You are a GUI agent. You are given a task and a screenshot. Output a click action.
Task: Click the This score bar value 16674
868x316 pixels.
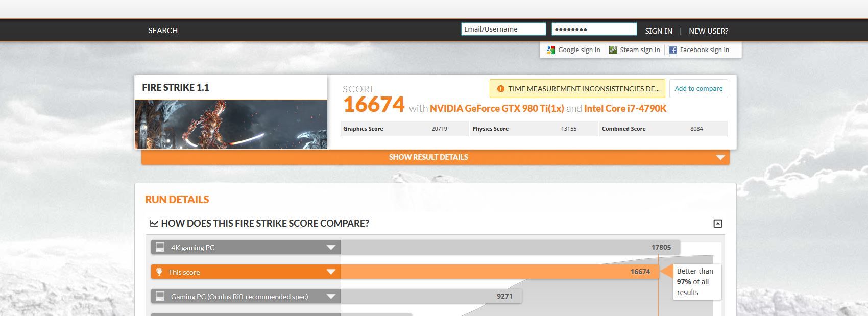coord(640,272)
